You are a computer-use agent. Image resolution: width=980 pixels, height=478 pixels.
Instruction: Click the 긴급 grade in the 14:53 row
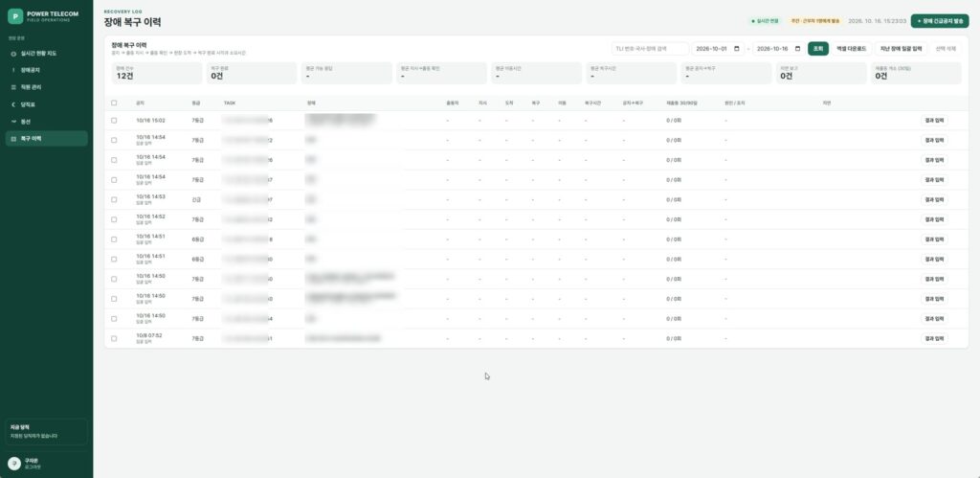tap(195, 199)
